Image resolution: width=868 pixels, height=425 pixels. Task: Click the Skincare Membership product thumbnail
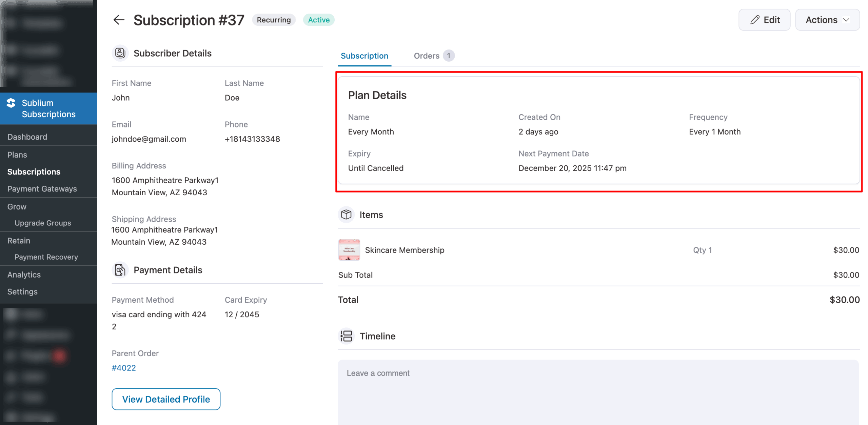pyautogui.click(x=349, y=250)
